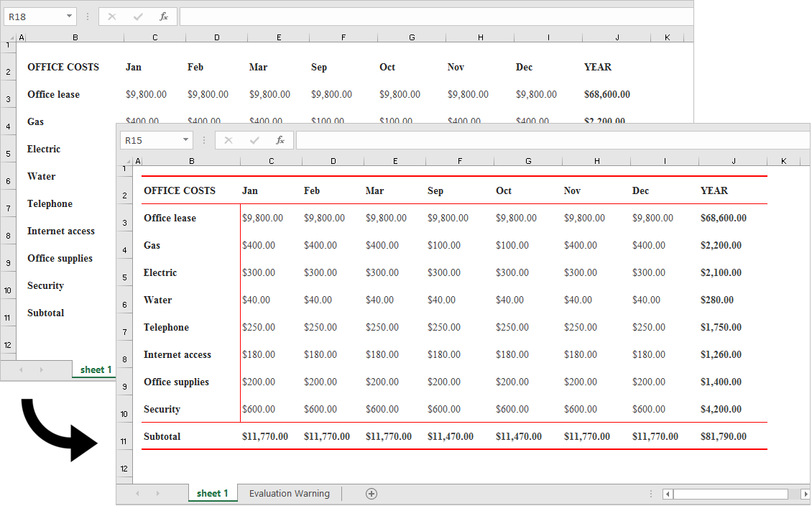Open the Name Box dropdown showing R15

pos(185,140)
